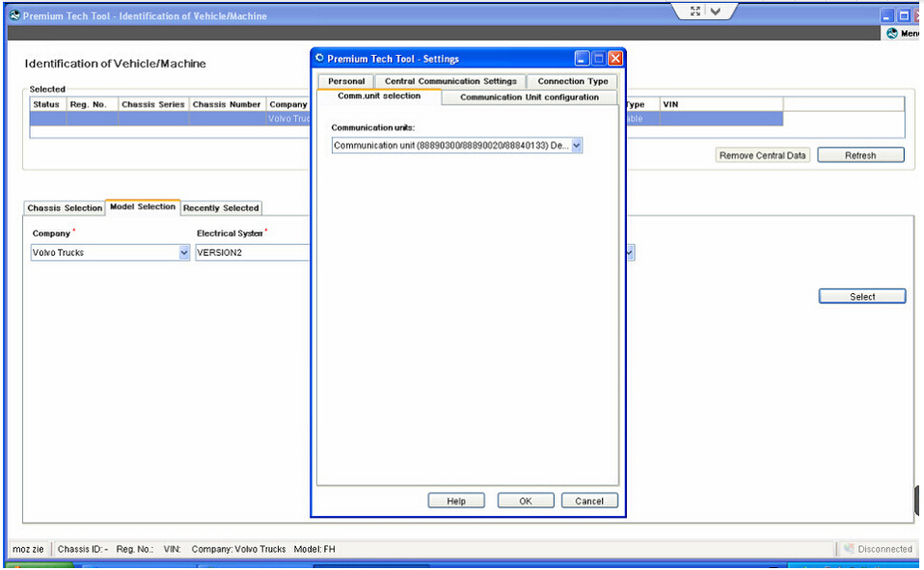Screen dimensions: 924x570
Task: Open Communication Unit configuration tab
Action: (x=530, y=97)
